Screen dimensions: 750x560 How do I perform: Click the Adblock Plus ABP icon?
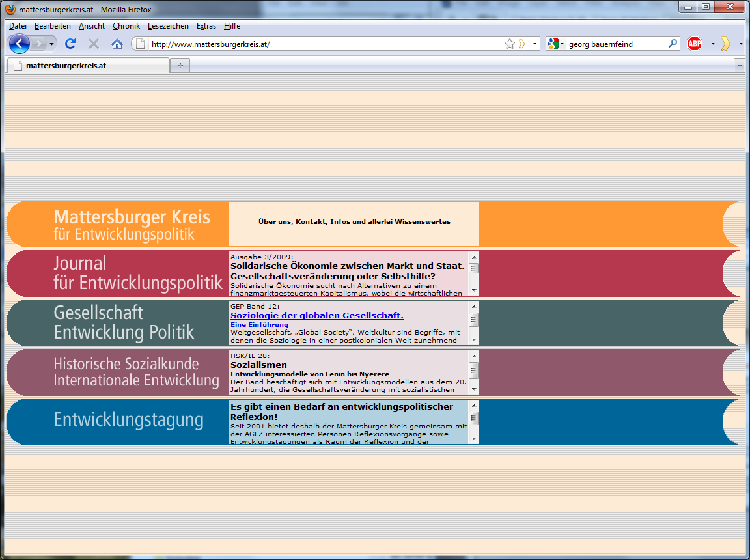tap(695, 44)
